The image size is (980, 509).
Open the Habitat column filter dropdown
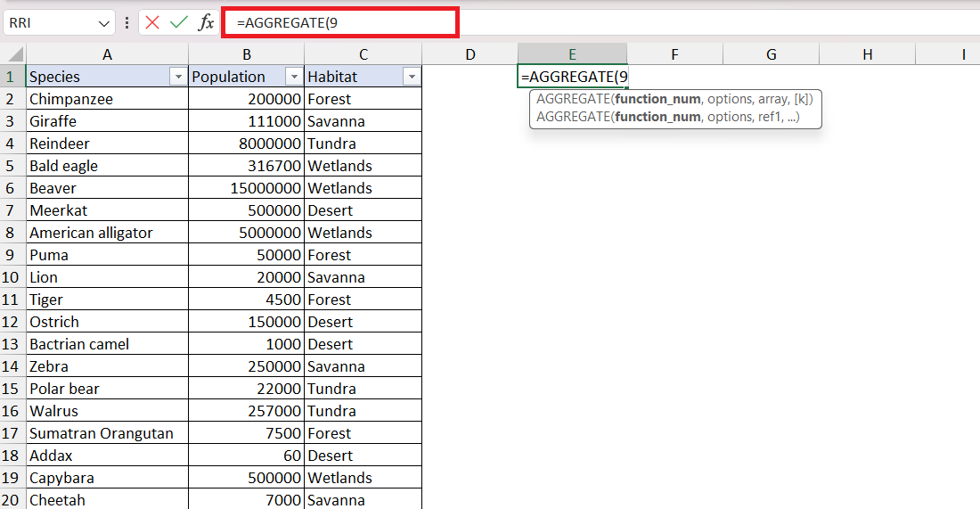[x=412, y=77]
